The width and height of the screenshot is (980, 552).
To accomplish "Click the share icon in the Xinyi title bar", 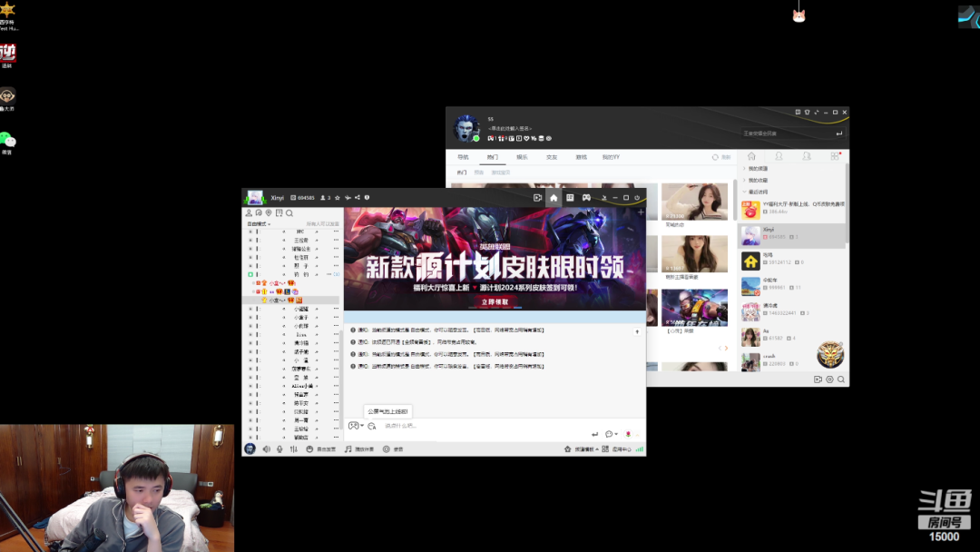I will pyautogui.click(x=358, y=198).
